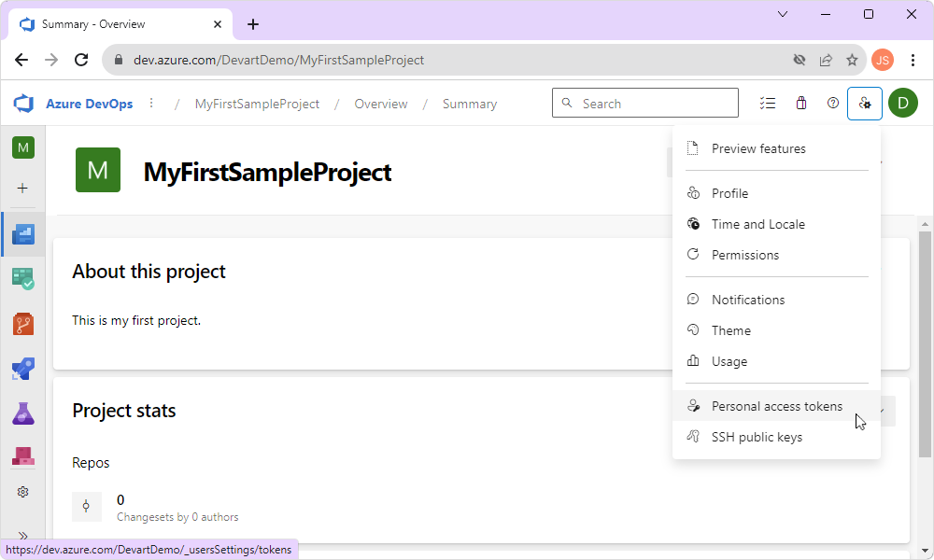Click the page vertical scrollbar thumb
Image resolution: width=934 pixels, height=560 pixels.
coord(925,344)
